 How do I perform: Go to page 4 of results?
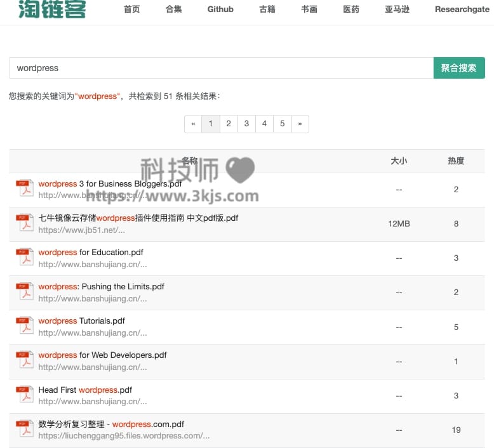pos(264,124)
